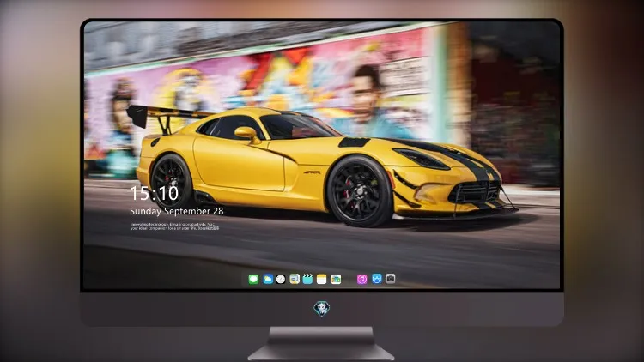This screenshot has width=644, height=362.
Task: Open the dock icon right of the Clock
Action: [x=295, y=279]
